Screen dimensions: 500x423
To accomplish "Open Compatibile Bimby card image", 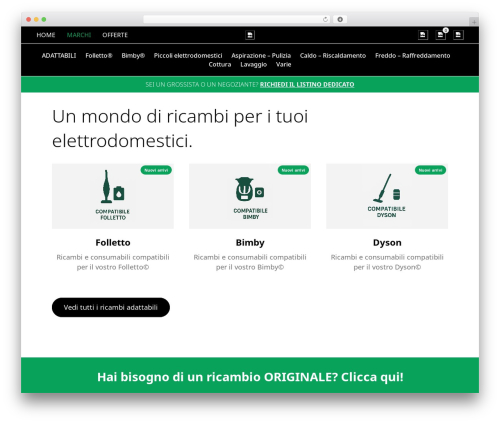I will (x=250, y=196).
